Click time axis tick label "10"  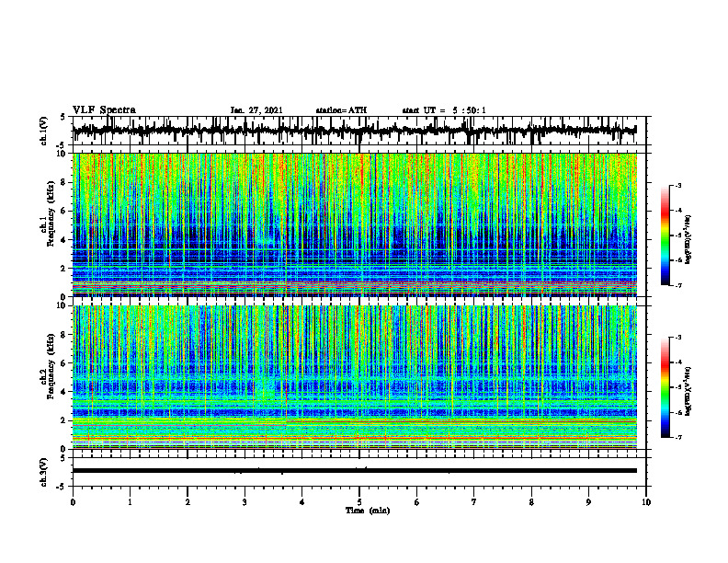[x=646, y=502]
